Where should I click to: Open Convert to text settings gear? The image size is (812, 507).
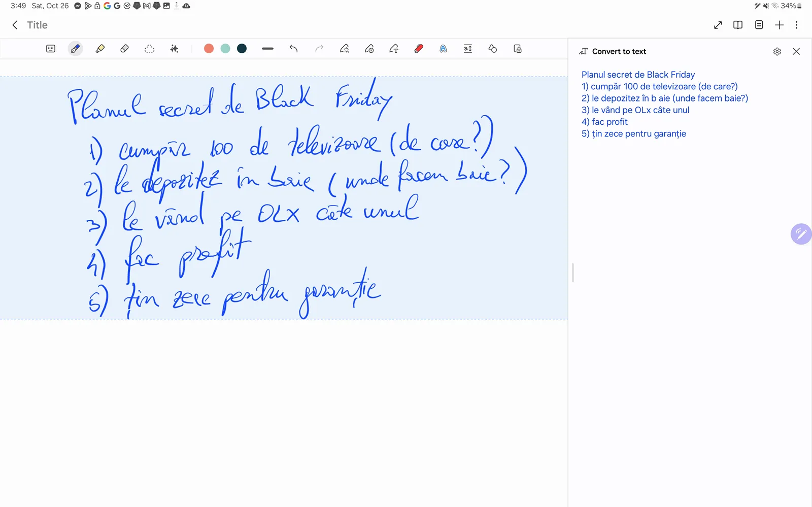tap(777, 51)
